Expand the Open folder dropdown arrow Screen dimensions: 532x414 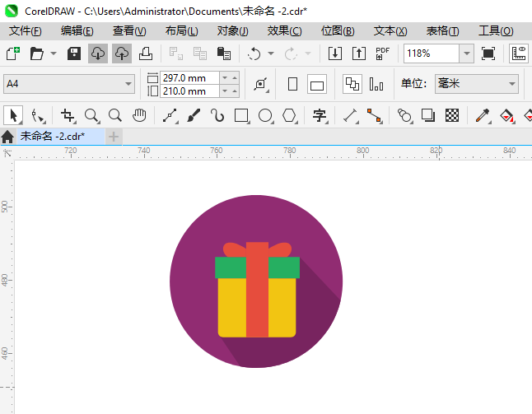[54, 53]
